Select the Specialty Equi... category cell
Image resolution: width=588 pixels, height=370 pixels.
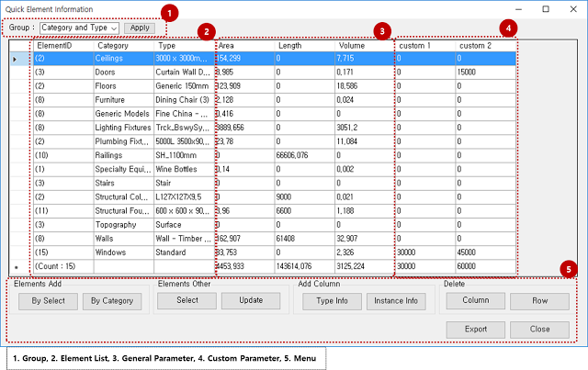124,170
